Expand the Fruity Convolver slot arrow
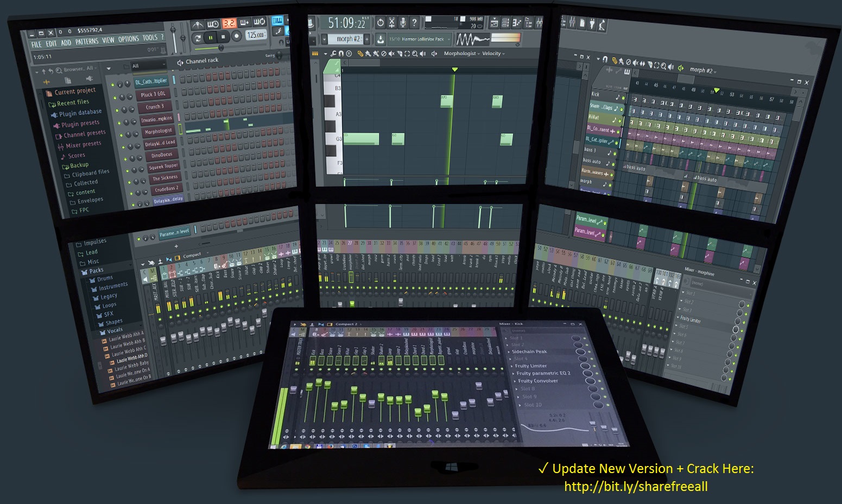The height and width of the screenshot is (504, 842). 515,381
